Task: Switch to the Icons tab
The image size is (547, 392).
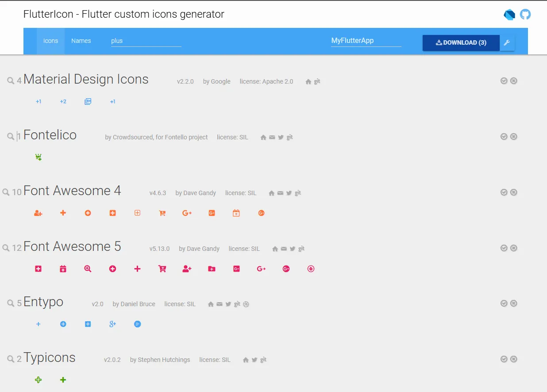Action: click(50, 41)
